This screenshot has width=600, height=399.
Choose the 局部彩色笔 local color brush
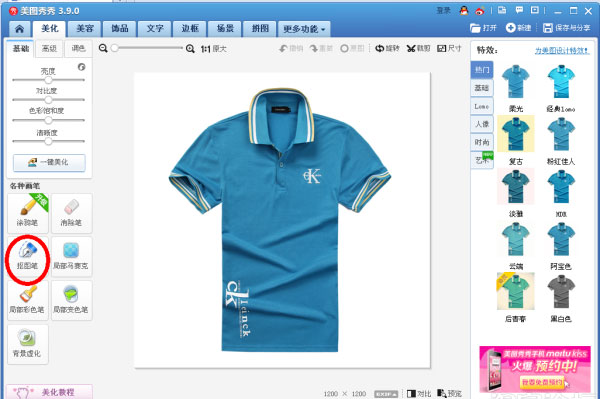tap(28, 300)
